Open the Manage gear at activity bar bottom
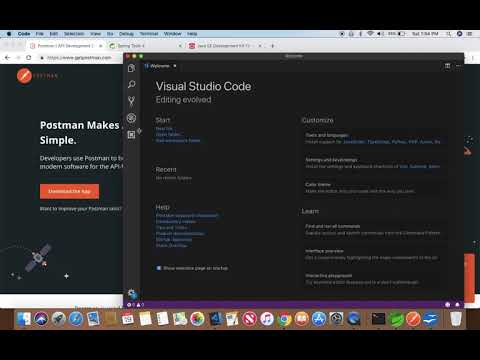Screen dimensions: 480x360 pos(132,294)
